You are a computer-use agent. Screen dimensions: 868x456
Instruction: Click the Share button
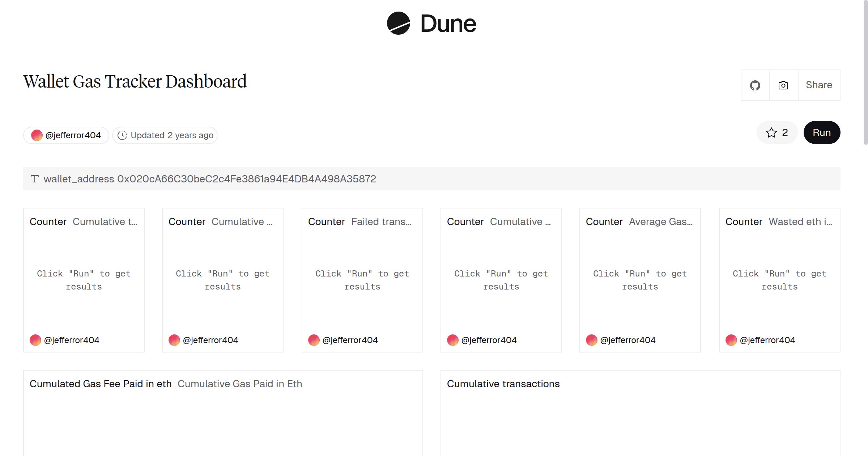tap(819, 85)
